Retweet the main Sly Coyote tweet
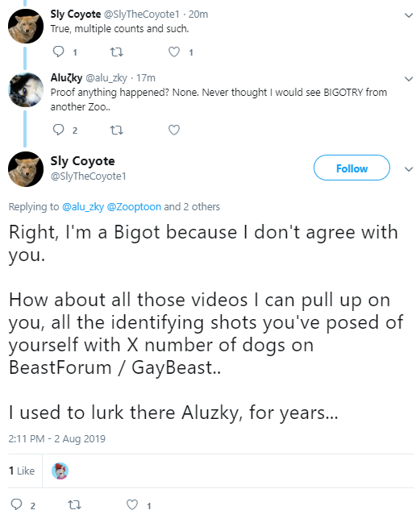Viewport: 420px width, 510px height. click(x=74, y=505)
